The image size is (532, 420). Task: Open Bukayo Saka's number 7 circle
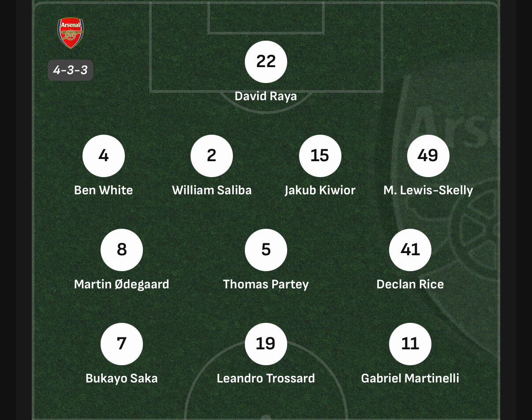coord(122,344)
